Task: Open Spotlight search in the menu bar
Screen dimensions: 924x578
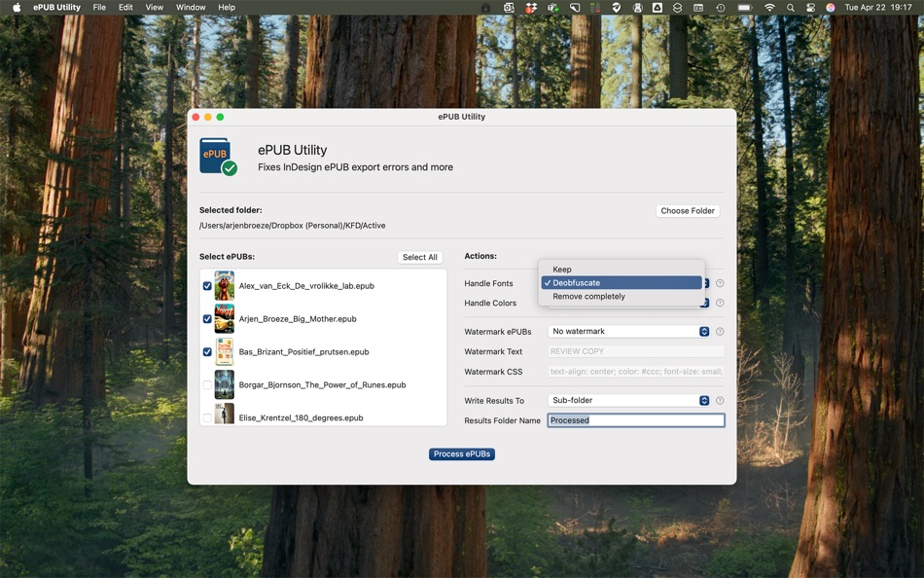Action: (x=790, y=8)
